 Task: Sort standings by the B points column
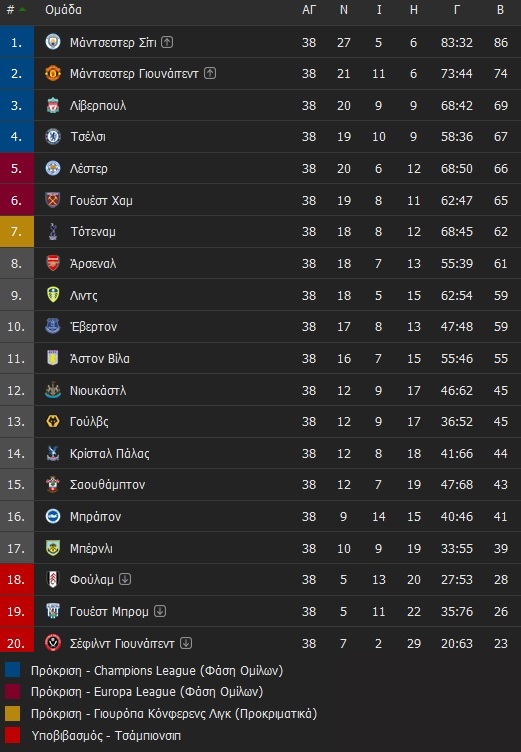pos(500,10)
